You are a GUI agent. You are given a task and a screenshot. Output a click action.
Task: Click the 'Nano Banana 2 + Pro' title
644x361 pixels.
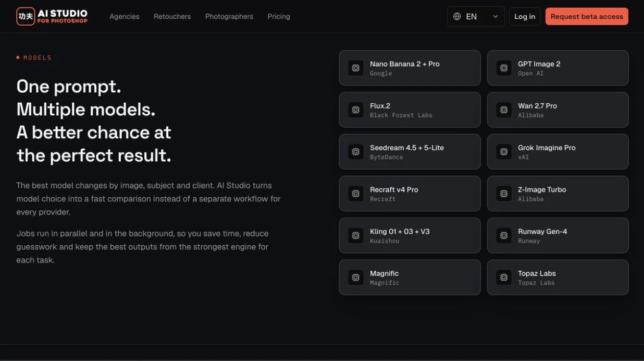[405, 64]
